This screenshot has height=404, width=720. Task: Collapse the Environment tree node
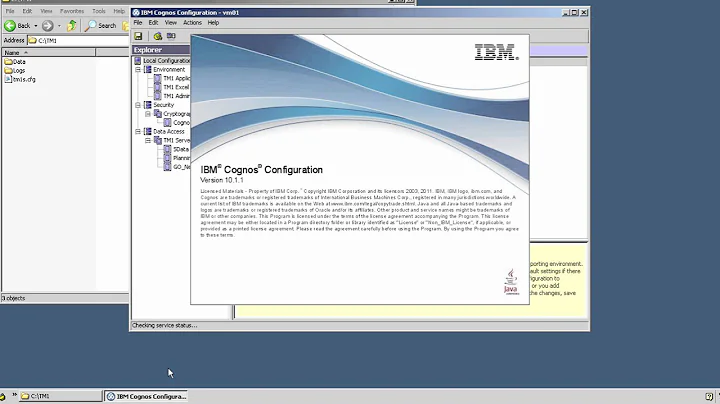click(138, 69)
